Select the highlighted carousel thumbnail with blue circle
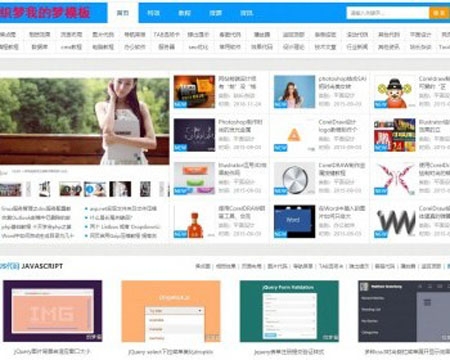Image resolution: width=450 pixels, height=360 pixels. tap(95, 189)
